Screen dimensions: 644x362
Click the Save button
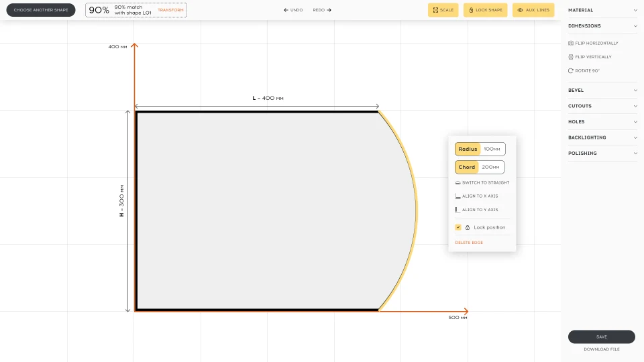coord(601,337)
